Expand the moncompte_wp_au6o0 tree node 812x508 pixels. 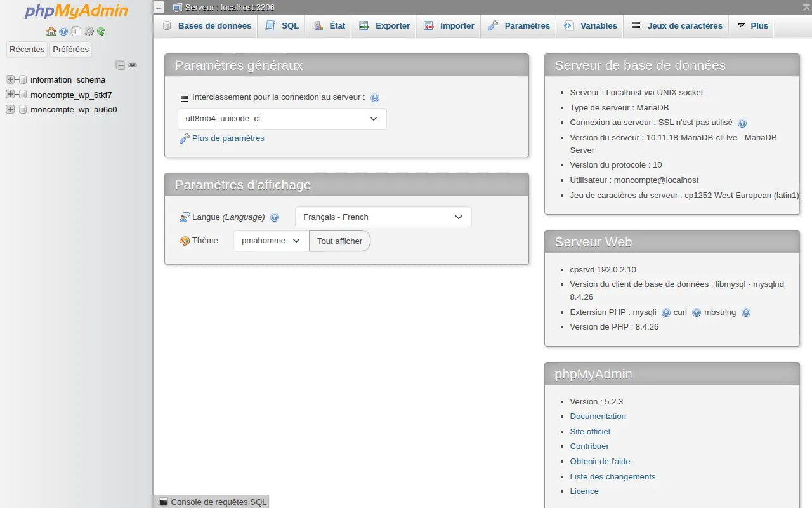coord(10,109)
